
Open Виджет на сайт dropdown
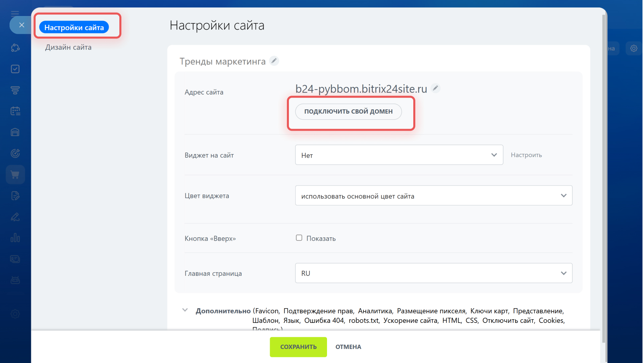point(399,155)
